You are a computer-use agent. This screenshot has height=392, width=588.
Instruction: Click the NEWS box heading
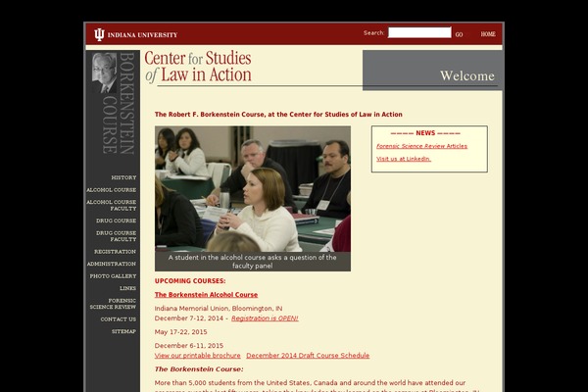coord(425,133)
